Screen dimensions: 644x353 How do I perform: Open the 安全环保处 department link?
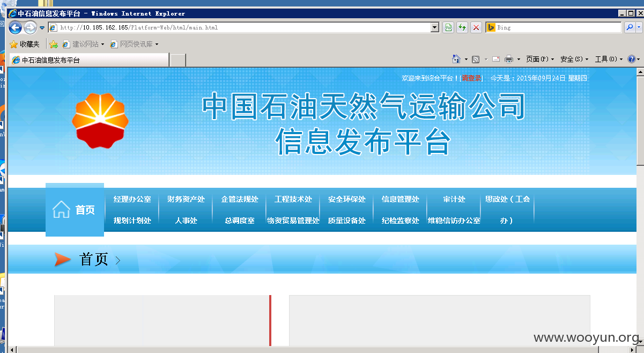coord(347,199)
